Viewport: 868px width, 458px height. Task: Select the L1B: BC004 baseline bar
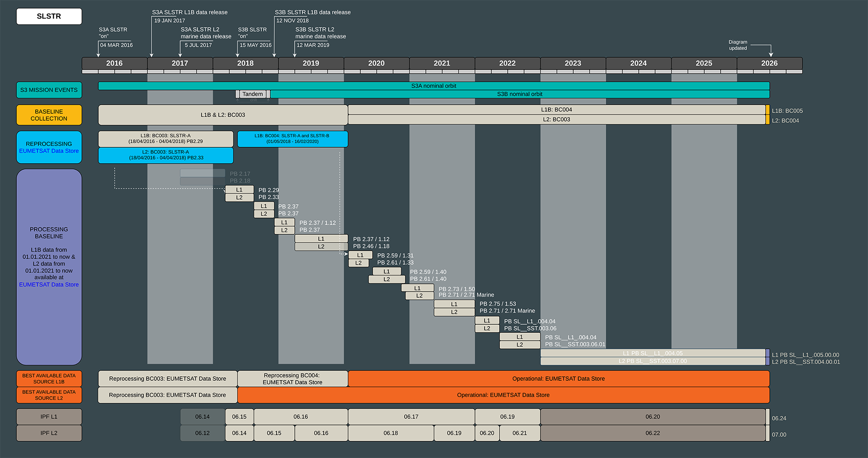click(557, 110)
